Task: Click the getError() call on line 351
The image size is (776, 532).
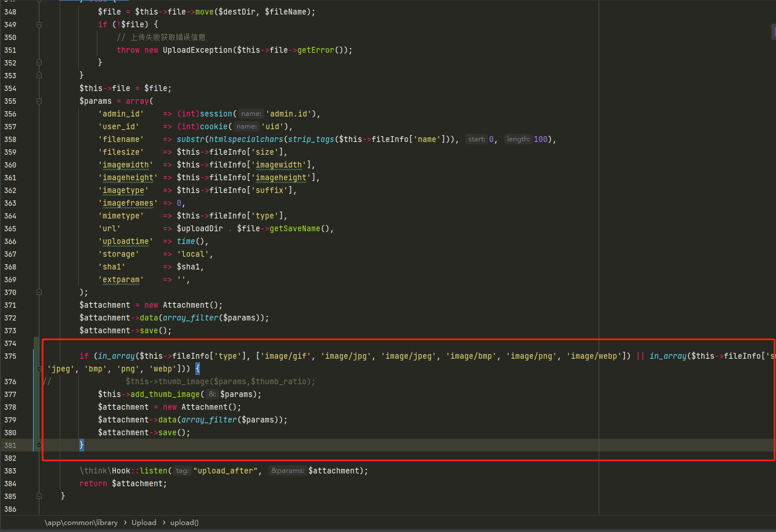Action: coord(322,50)
